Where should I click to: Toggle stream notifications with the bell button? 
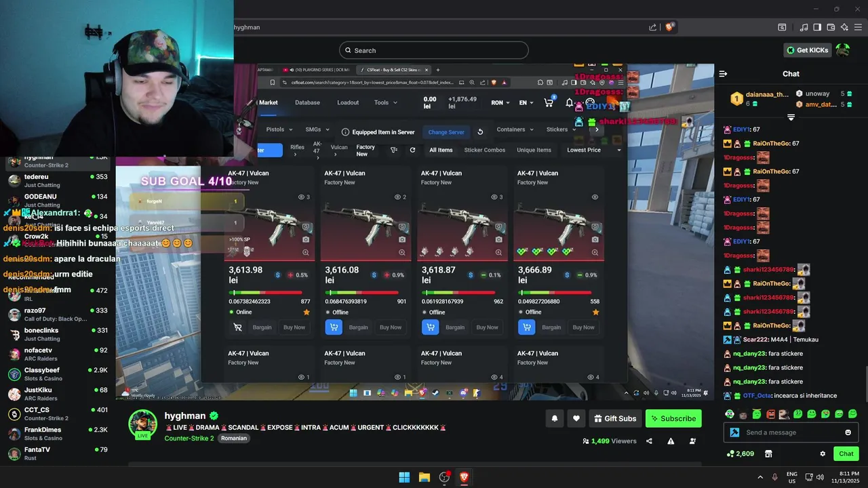click(554, 418)
